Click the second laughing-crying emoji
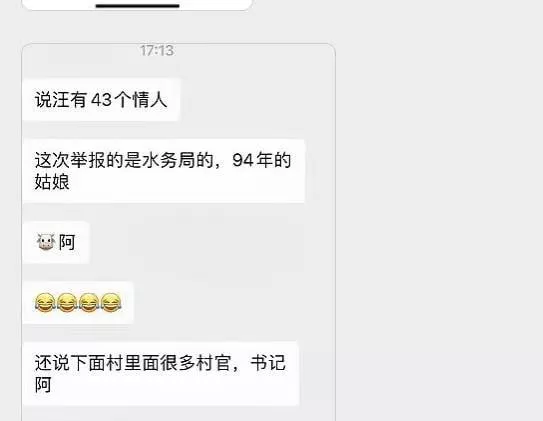This screenshot has width=543, height=421. pos(67,303)
